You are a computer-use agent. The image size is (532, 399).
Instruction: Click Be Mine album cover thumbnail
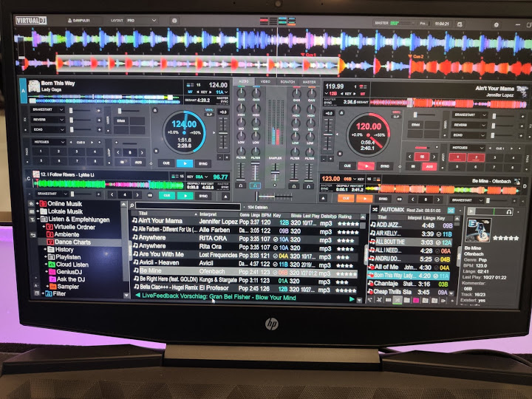tap(478, 231)
